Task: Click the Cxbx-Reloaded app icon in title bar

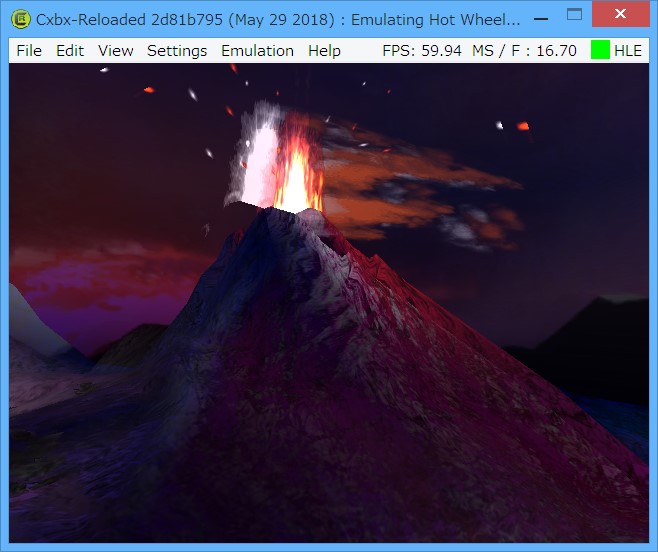Action: pos(21,19)
